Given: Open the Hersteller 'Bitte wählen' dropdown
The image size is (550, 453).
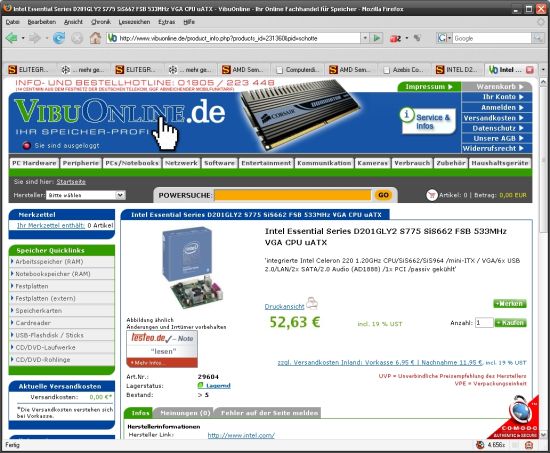Looking at the screenshot, I should tap(86, 195).
